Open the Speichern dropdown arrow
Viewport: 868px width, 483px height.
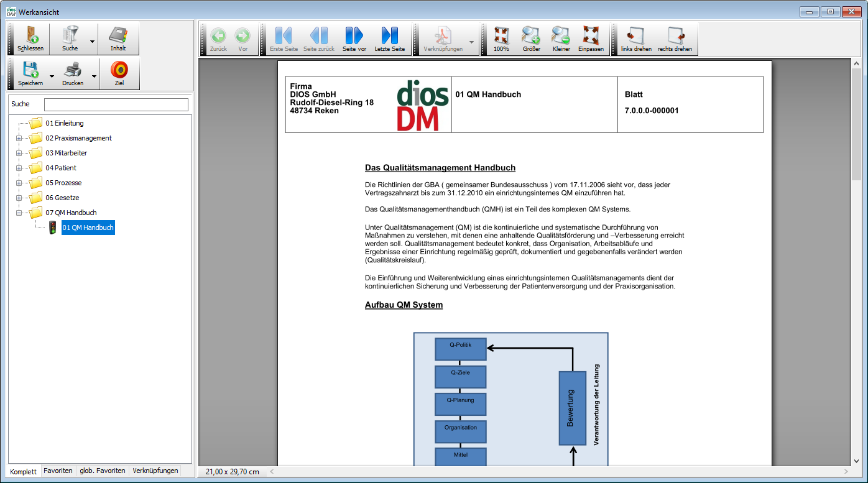52,76
